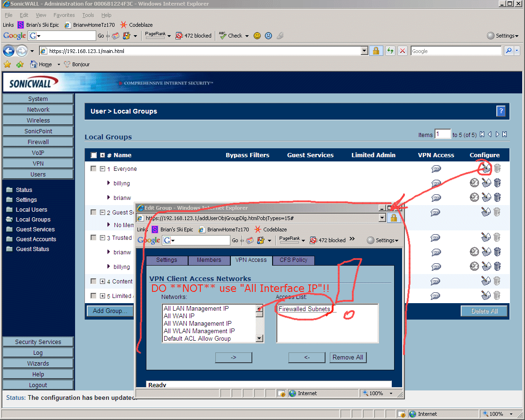
Task: Collapse the Everyone group with its minus box
Action: pos(102,169)
